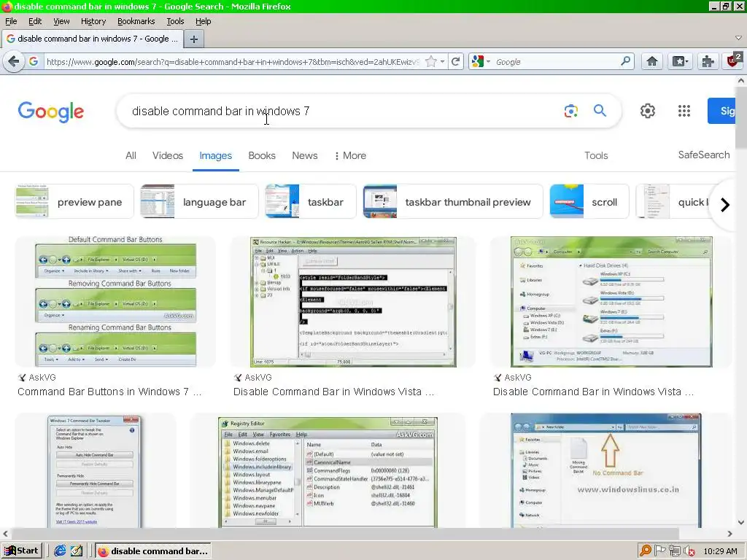Click the system tray flag icon
This screenshot has height=560, width=747.
(x=659, y=551)
